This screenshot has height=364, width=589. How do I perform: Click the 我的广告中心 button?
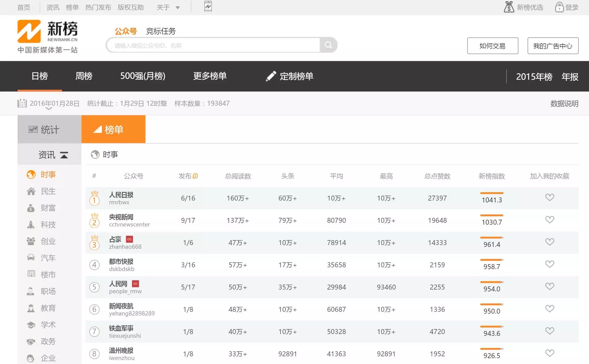pos(553,46)
